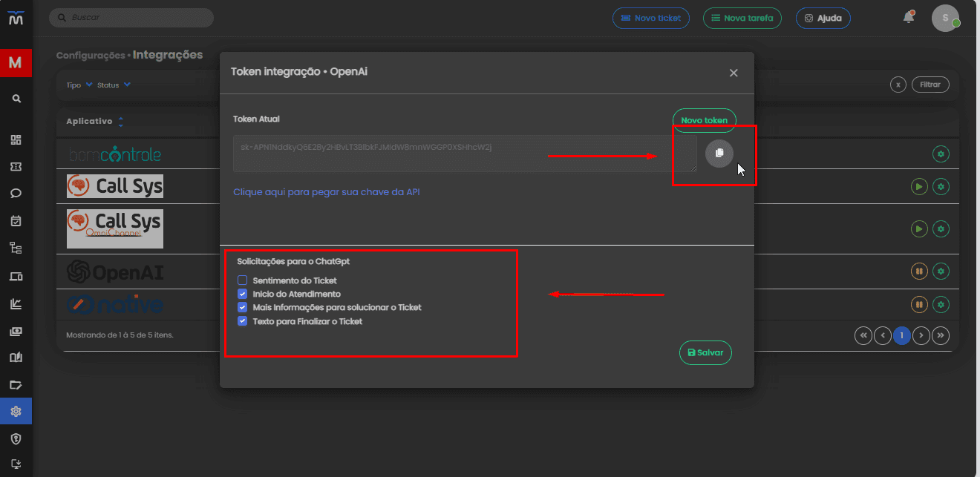
Task: Open the notifications bell
Action: click(x=909, y=17)
